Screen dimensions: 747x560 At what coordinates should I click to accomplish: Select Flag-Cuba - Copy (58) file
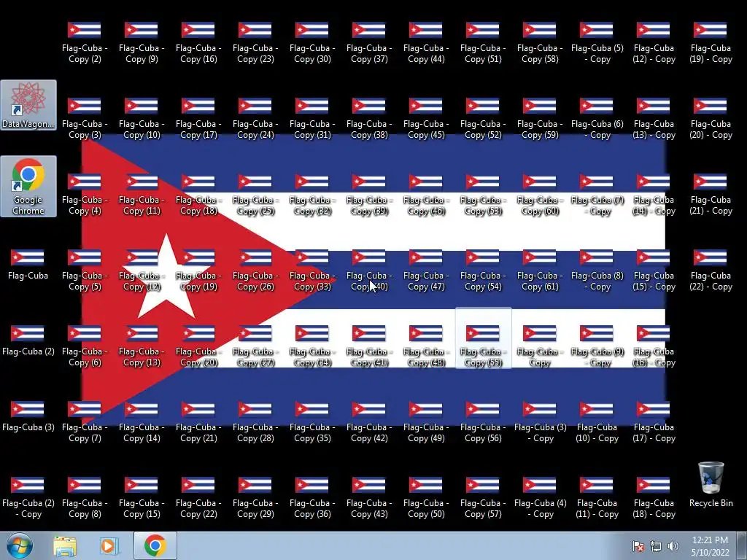tap(540, 43)
